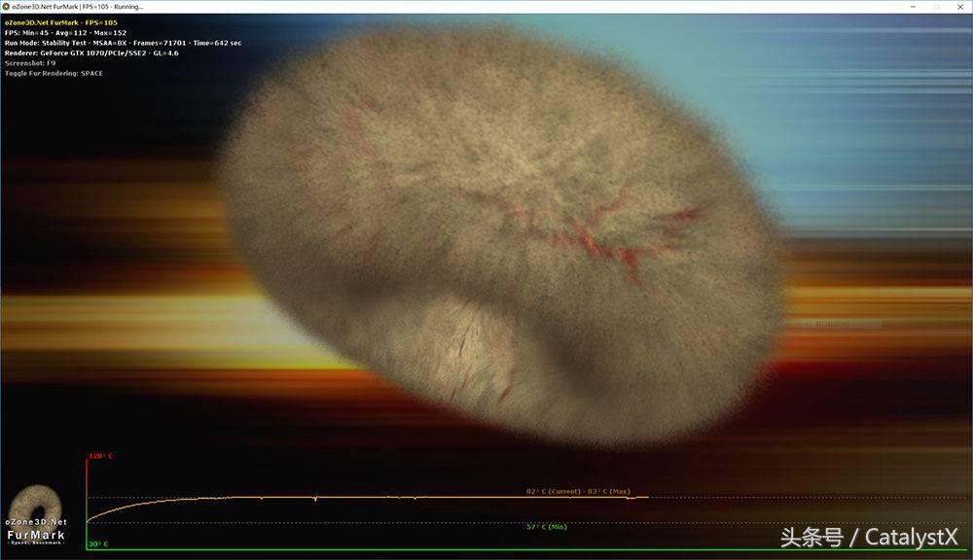This screenshot has height=560, width=973.
Task: Click the Screenshot: F9 hint text
Action: click(30, 63)
